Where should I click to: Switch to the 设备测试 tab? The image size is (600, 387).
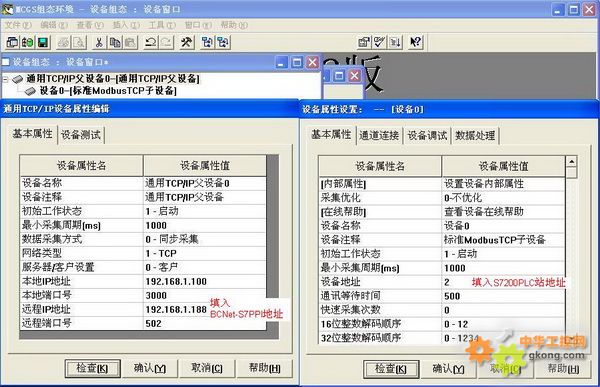[81, 135]
